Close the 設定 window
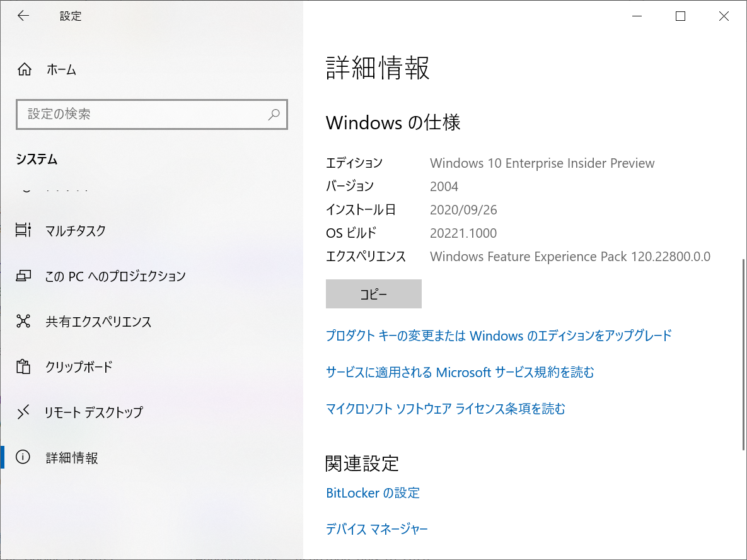The height and width of the screenshot is (560, 747). point(724,16)
